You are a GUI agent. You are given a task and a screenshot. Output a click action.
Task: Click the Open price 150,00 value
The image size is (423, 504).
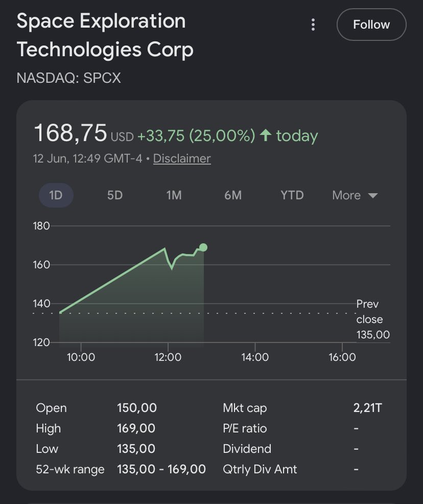[137, 408]
